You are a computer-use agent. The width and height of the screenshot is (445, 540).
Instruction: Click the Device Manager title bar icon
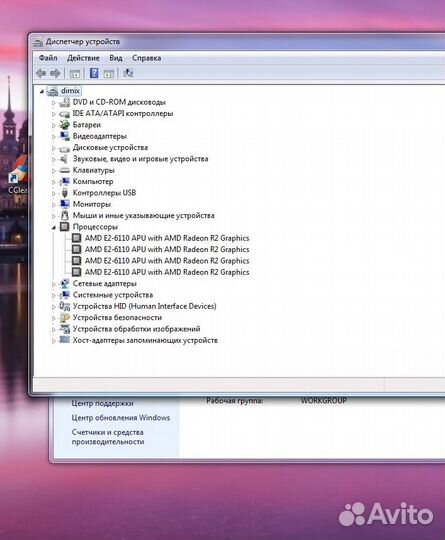tap(38, 42)
